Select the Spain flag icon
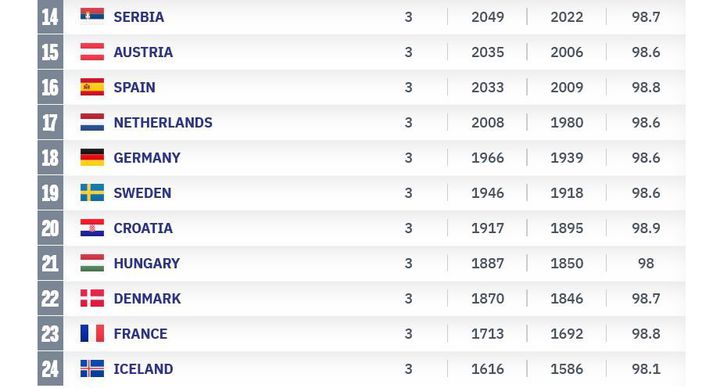This screenshot has width=713, height=388. (x=92, y=87)
